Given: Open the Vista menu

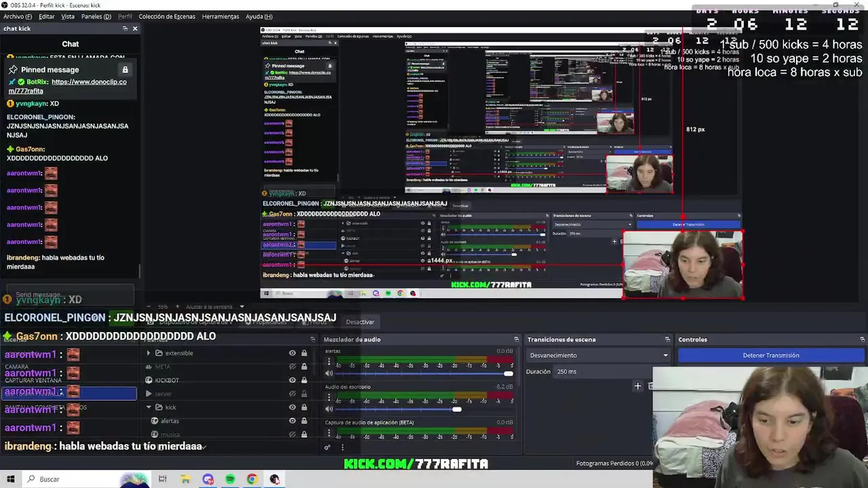Looking at the screenshot, I should tap(68, 16).
